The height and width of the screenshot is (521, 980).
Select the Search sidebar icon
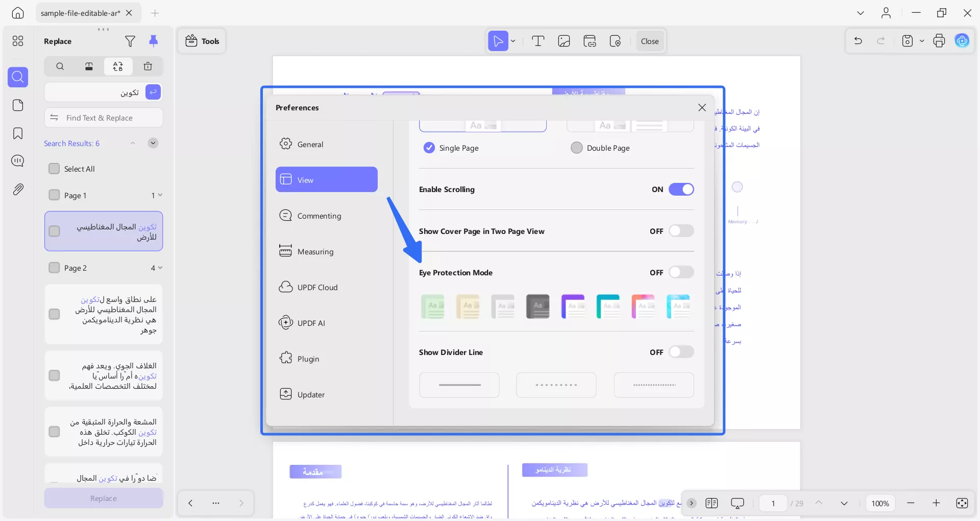tap(18, 77)
